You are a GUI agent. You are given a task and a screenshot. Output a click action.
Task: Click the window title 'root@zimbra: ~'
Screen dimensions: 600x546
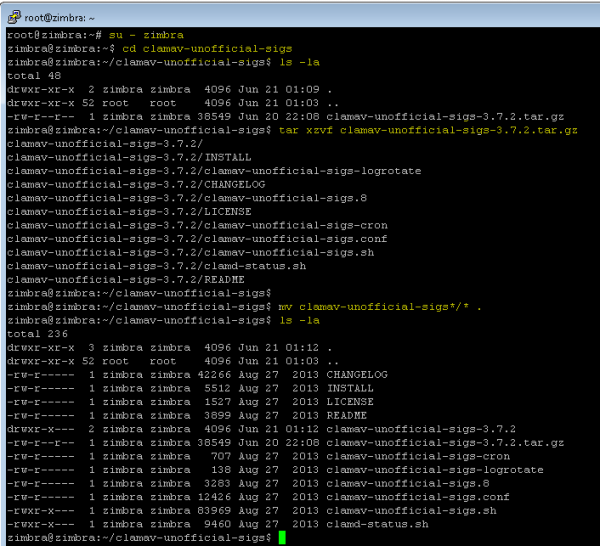pos(59,18)
